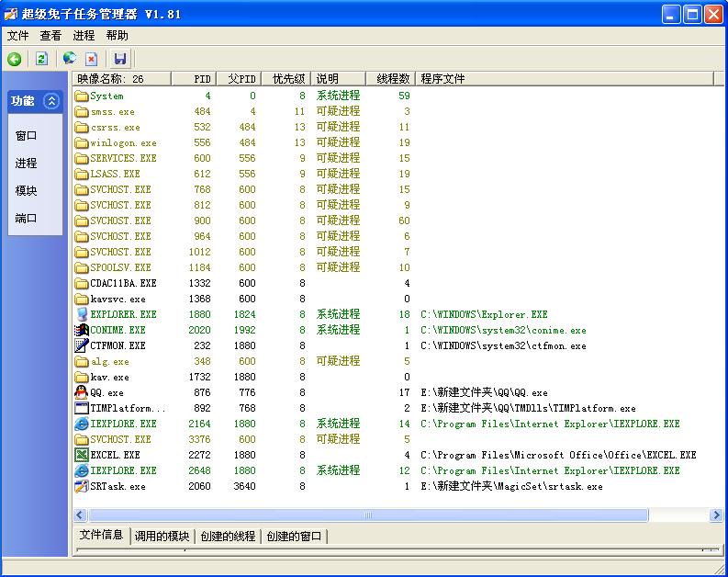Click the EXCEL.EXE program file path
Image resolution: width=728 pixels, height=577 pixels.
coord(558,455)
